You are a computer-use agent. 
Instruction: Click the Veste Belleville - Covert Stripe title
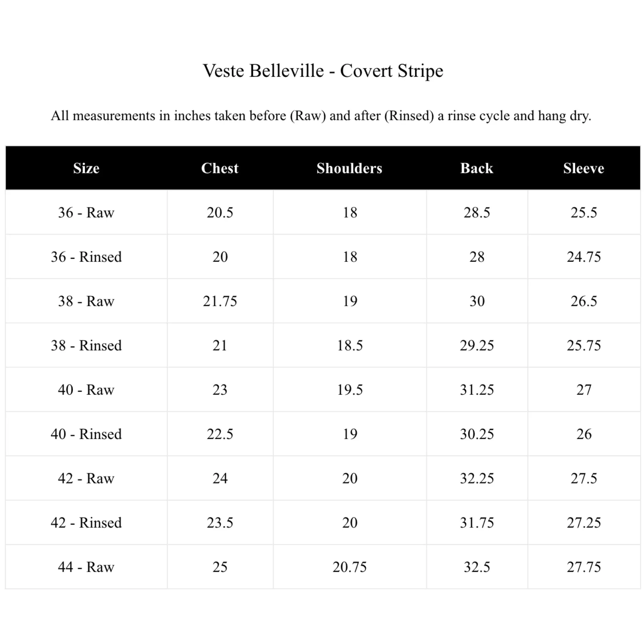point(323,70)
